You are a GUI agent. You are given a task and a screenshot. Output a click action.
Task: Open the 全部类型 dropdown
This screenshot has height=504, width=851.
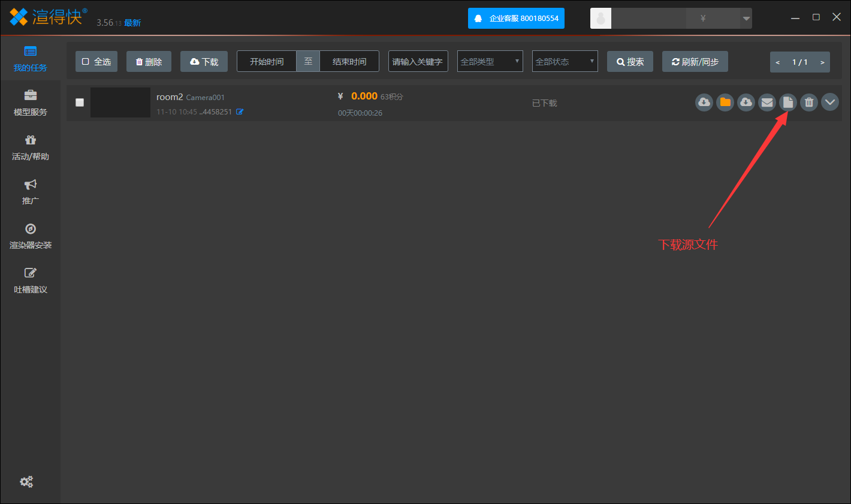pos(490,62)
